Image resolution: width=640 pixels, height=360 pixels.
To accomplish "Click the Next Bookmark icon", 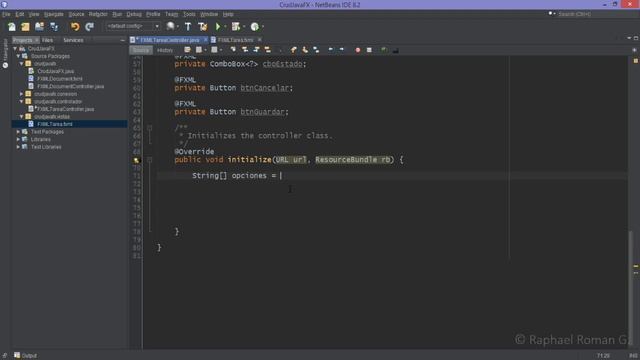I will (x=305, y=50).
